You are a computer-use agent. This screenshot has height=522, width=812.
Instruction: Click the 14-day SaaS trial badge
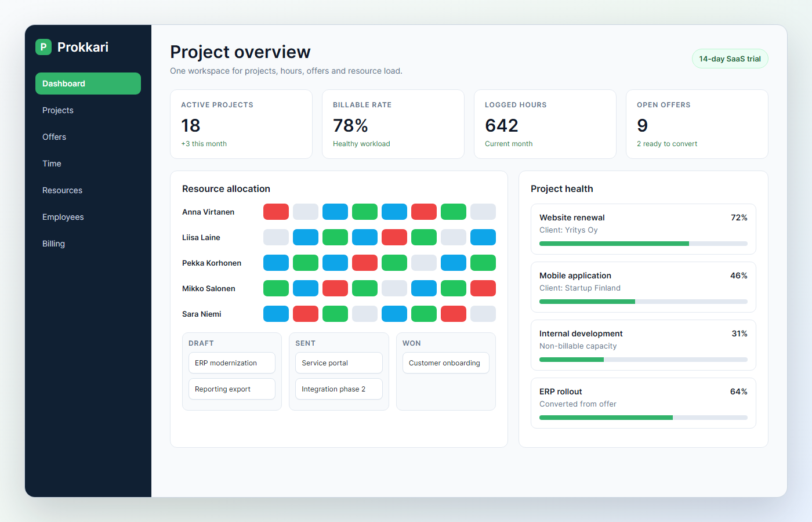point(730,59)
